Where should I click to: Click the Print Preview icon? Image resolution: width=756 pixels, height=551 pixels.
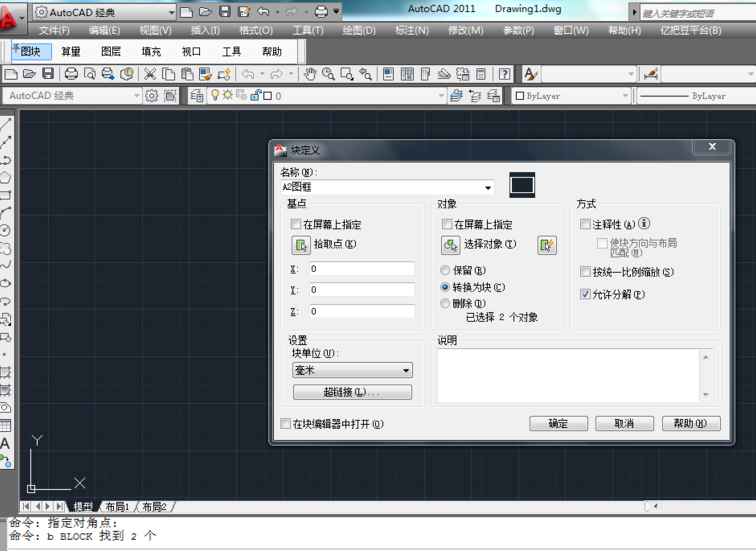90,74
